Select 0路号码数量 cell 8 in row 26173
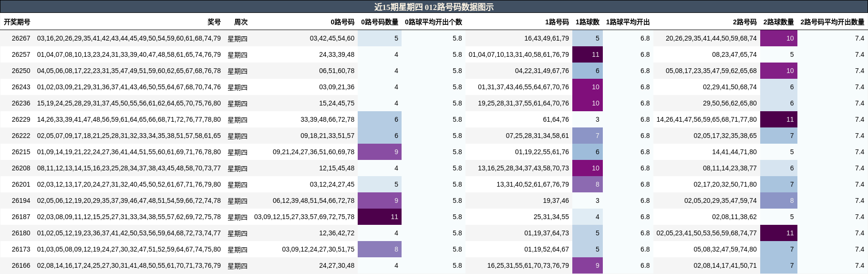The height and width of the screenshot is (274, 868). pyautogui.click(x=380, y=249)
